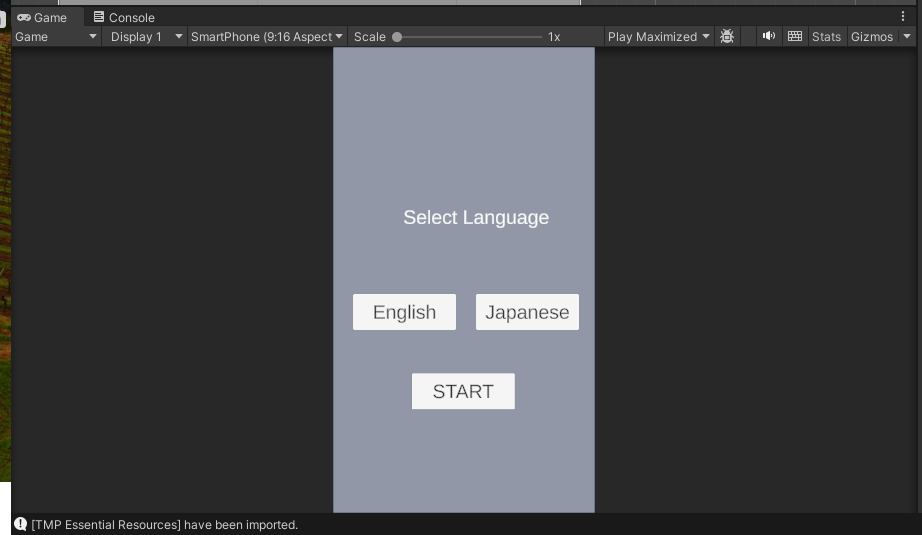Click the TMP Essential Resources status message
The width and height of the screenshot is (922, 535).
click(x=165, y=524)
